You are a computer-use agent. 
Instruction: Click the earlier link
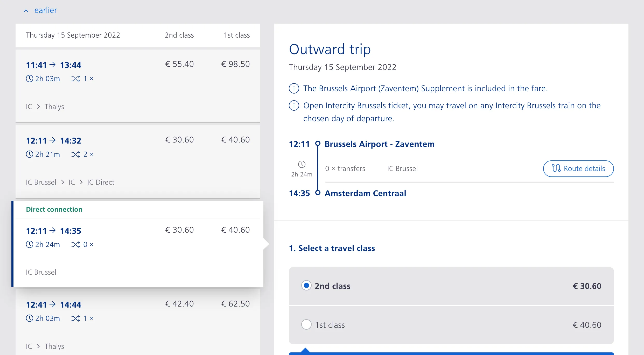pos(46,10)
